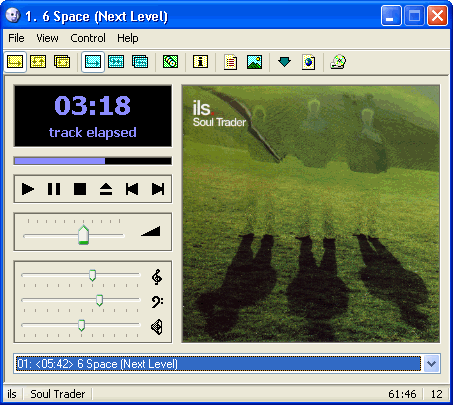Viewport: 453px width, 405px height.
Task: Click the track progress bar
Action: pos(93,161)
